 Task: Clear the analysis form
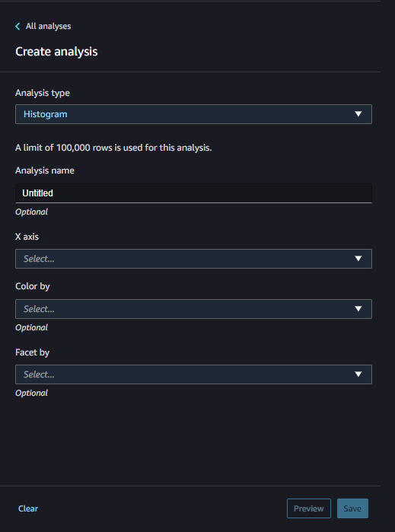point(28,508)
